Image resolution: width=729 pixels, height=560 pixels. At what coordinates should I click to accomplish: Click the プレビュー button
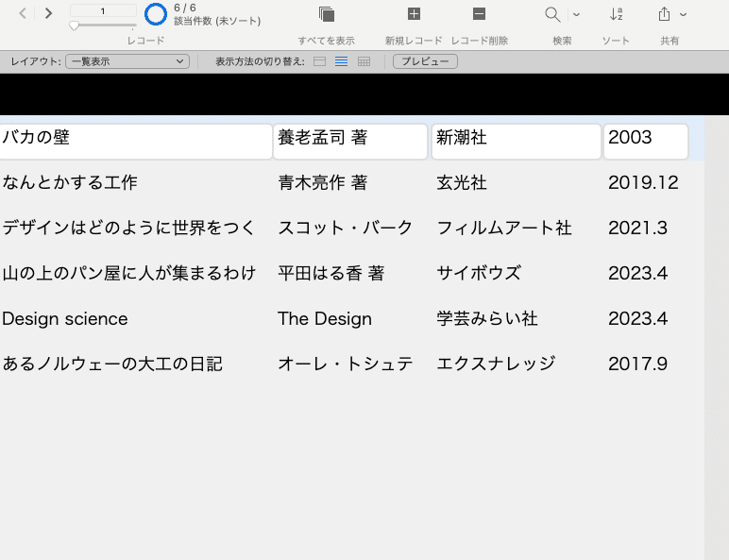pos(425,61)
